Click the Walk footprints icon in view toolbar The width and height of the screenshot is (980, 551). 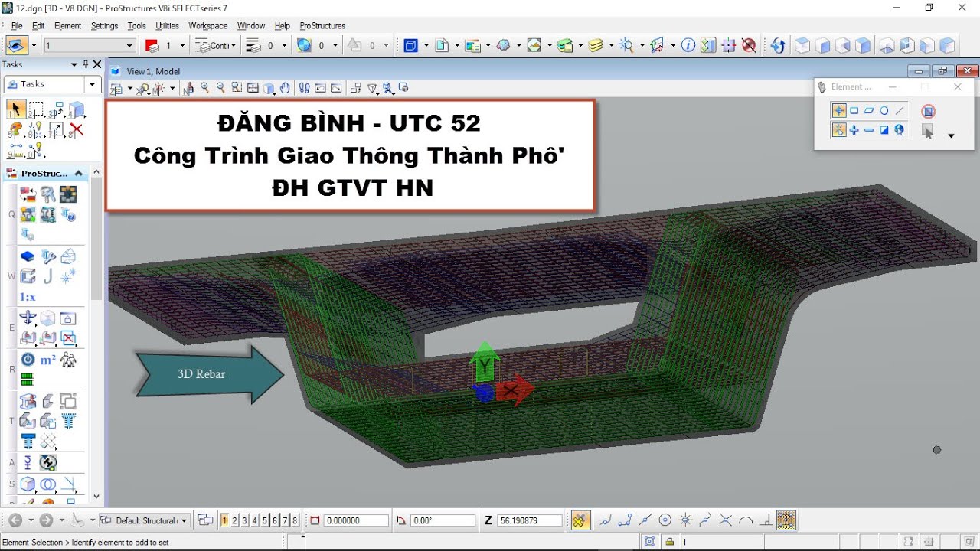coord(304,88)
